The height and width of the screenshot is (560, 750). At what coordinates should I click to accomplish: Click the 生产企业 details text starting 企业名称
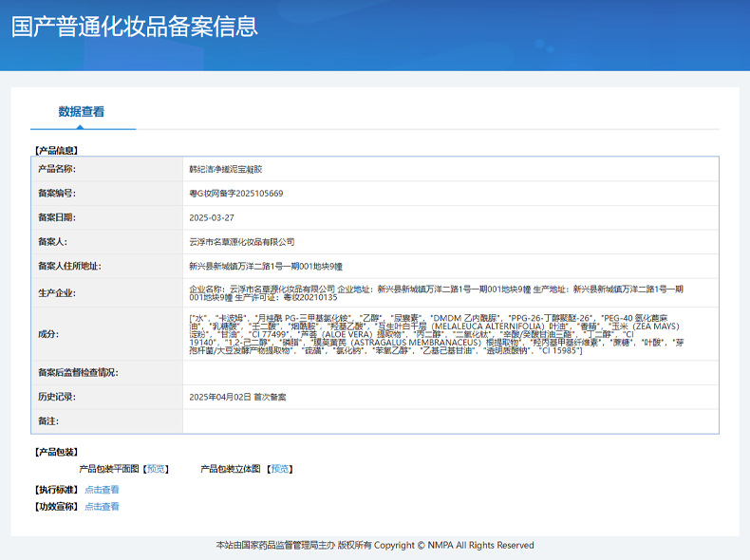click(x=436, y=293)
